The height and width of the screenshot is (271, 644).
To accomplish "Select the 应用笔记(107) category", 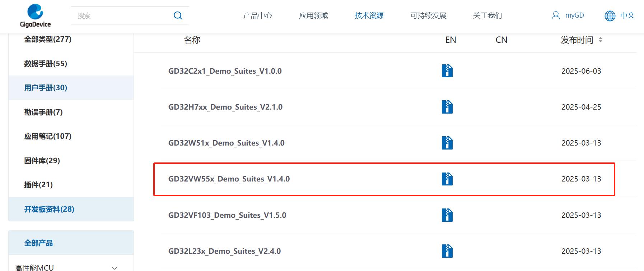I will pyautogui.click(x=48, y=136).
